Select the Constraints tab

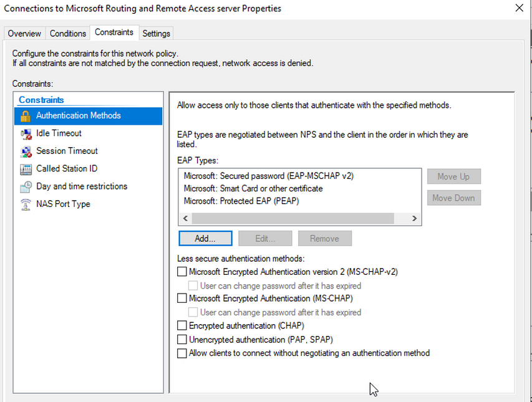pyautogui.click(x=114, y=32)
